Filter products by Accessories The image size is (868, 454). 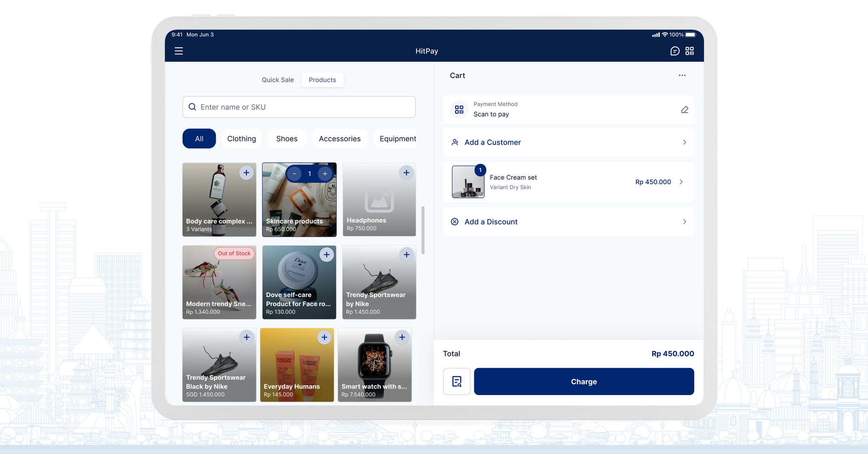340,139
